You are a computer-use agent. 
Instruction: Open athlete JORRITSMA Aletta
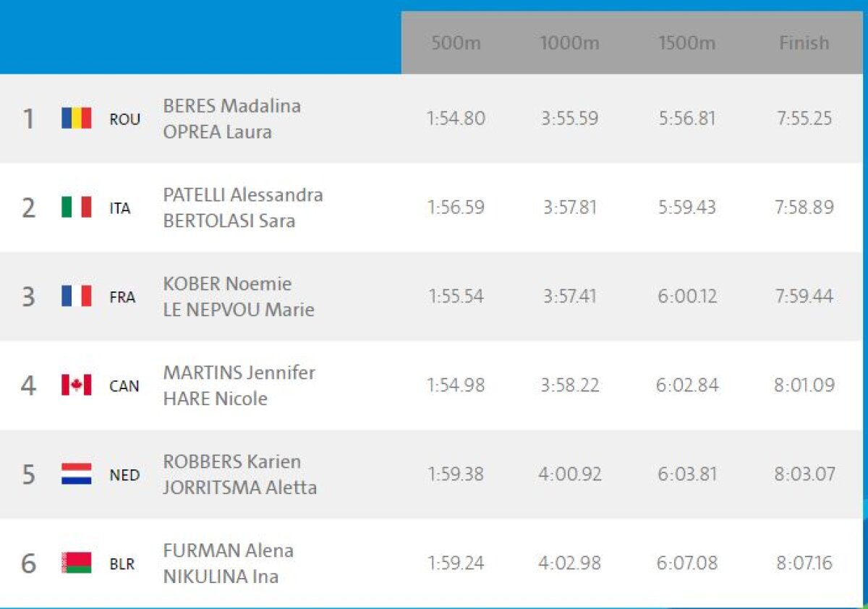239,488
